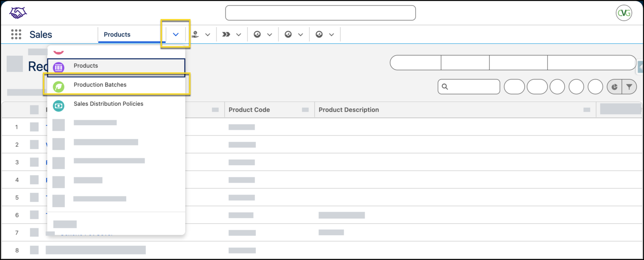Image resolution: width=644 pixels, height=260 pixels.
Task: Choose Products from the dropdown menu
Action: (x=116, y=68)
